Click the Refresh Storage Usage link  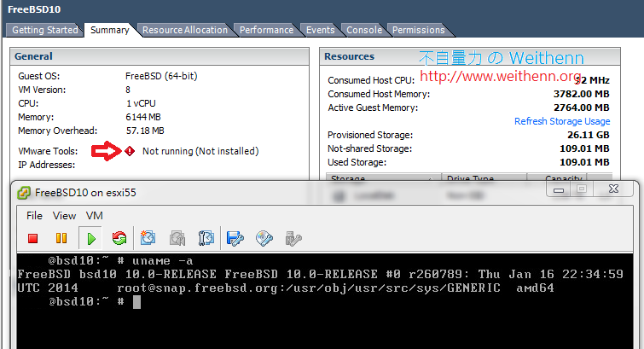tap(562, 121)
